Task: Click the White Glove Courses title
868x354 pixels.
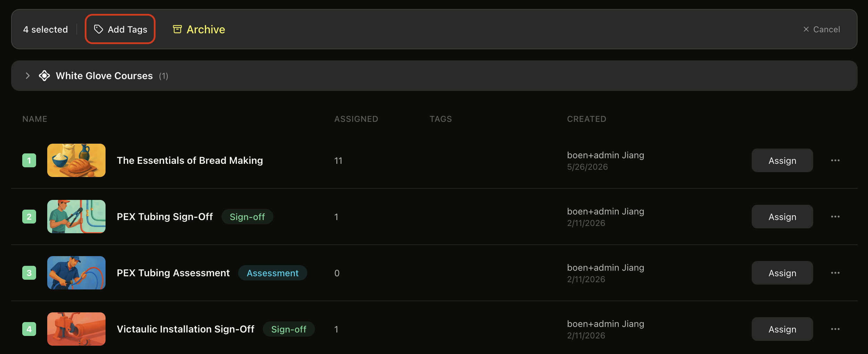Action: pyautogui.click(x=104, y=76)
